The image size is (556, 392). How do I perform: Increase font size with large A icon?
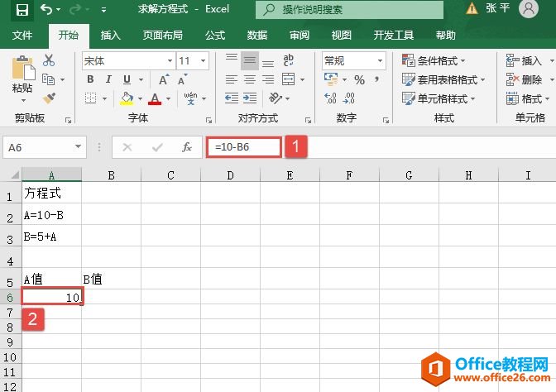coord(163,79)
